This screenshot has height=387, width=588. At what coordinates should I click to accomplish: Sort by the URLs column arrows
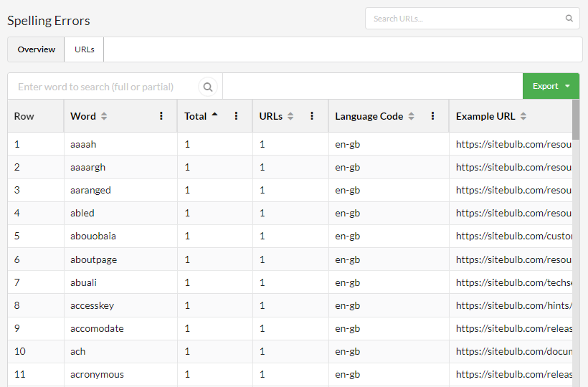pos(290,117)
